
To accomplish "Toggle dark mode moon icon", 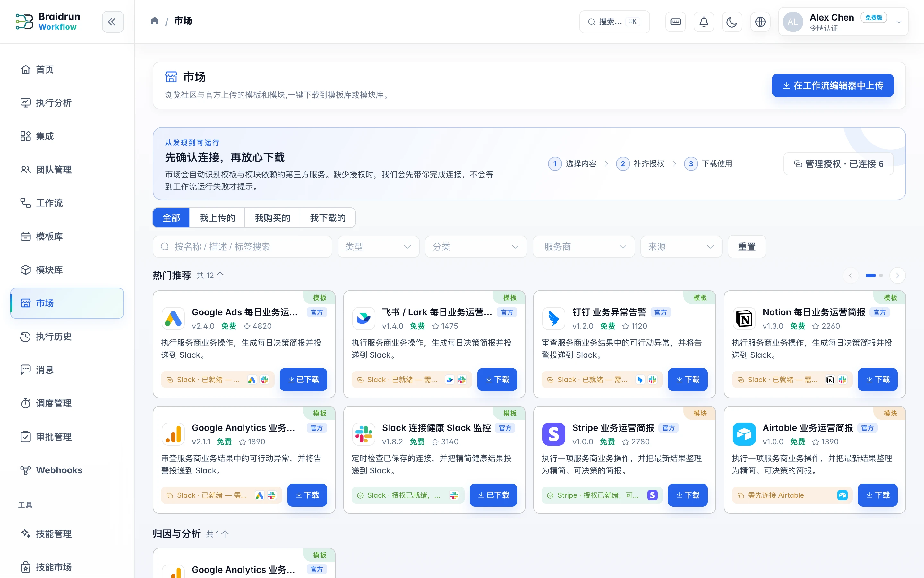I will (x=732, y=22).
